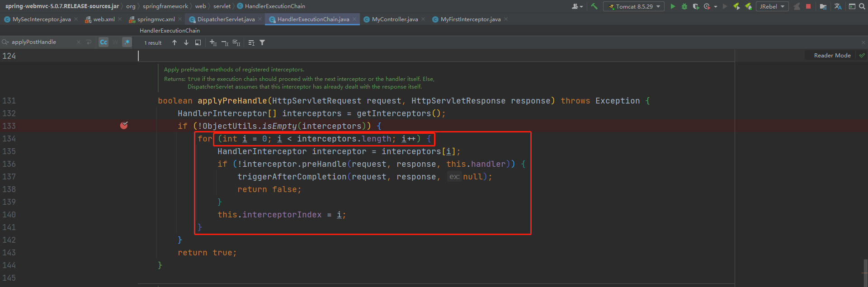Go to next occurrence arrow

click(186, 42)
